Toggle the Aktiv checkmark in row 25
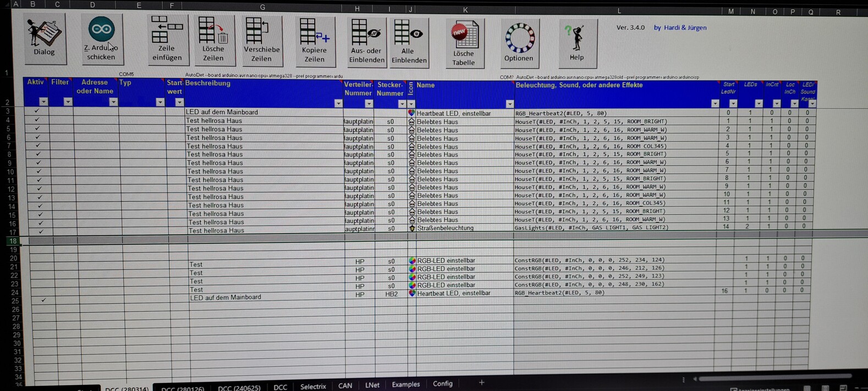Screen dimensions: 868x391 click(x=43, y=300)
